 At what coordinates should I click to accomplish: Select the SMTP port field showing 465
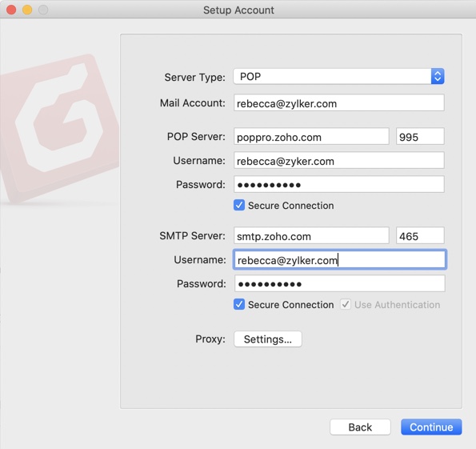click(420, 235)
